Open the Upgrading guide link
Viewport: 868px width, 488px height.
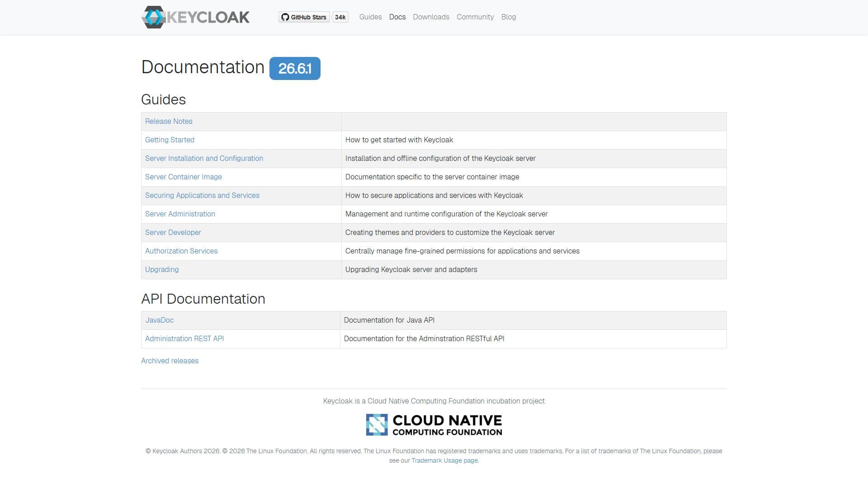tap(162, 269)
